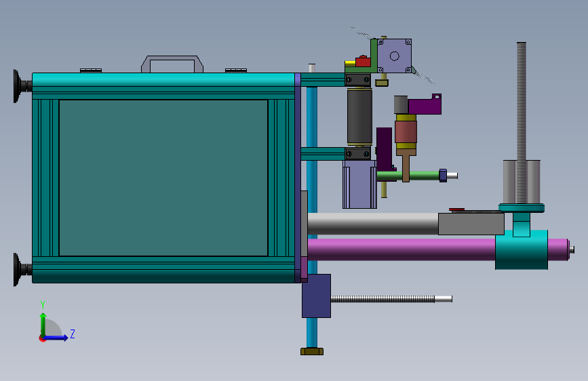This screenshot has height=381, width=588.
Task: Click the cyan top beam of the cabinet
Action: pos(163,79)
